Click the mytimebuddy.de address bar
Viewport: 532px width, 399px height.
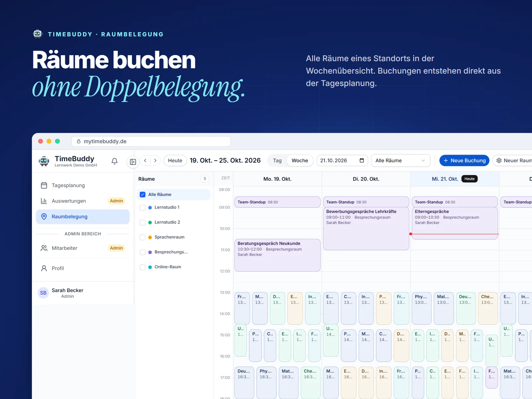(151, 141)
